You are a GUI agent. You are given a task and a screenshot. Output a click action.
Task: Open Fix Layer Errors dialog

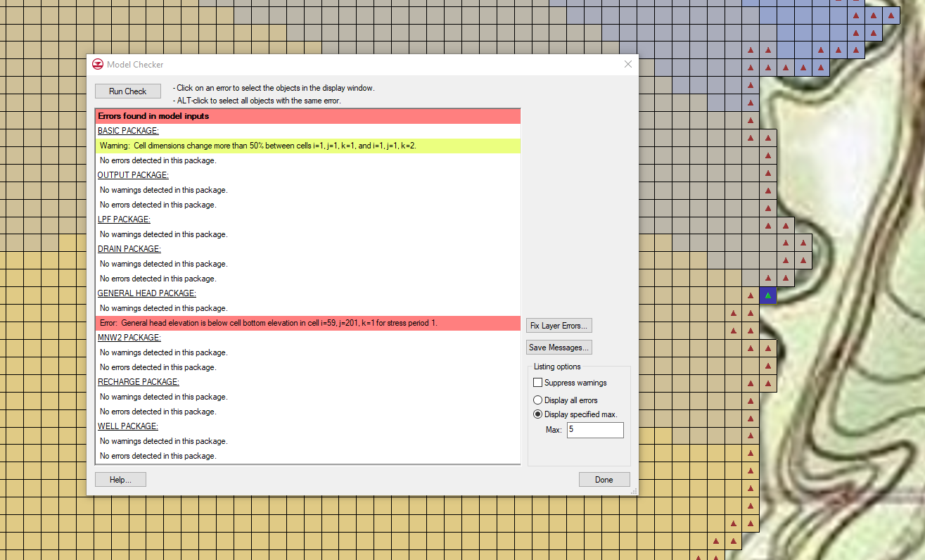pos(559,326)
